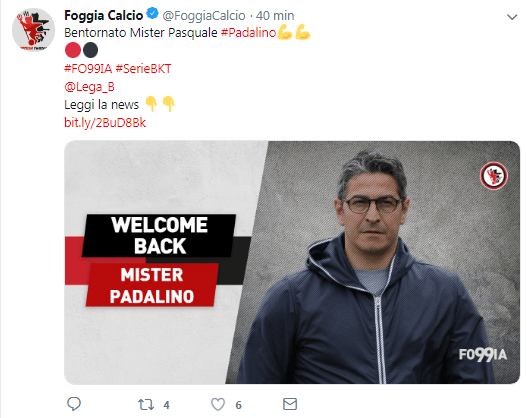Screen dimensions: 527x418
Task: Open the bit.ly/2BuD8Bk news link
Action: pos(105,123)
